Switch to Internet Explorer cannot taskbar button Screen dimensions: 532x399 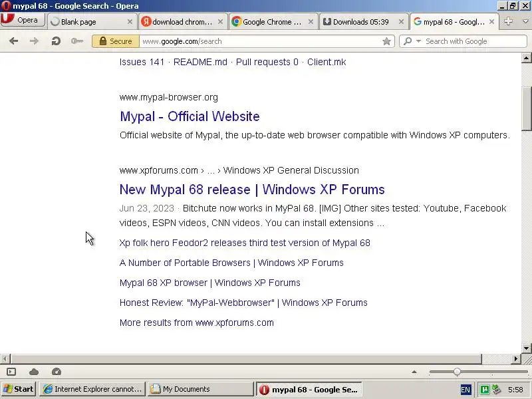point(92,389)
